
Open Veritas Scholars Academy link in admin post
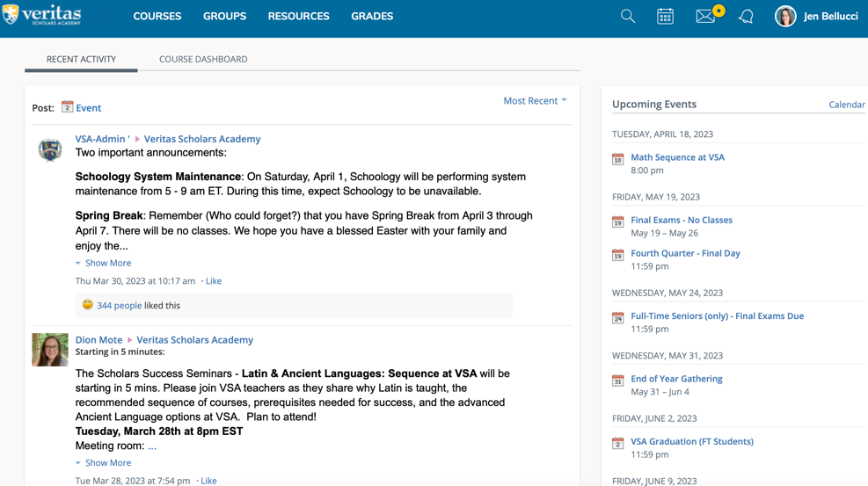tap(202, 139)
